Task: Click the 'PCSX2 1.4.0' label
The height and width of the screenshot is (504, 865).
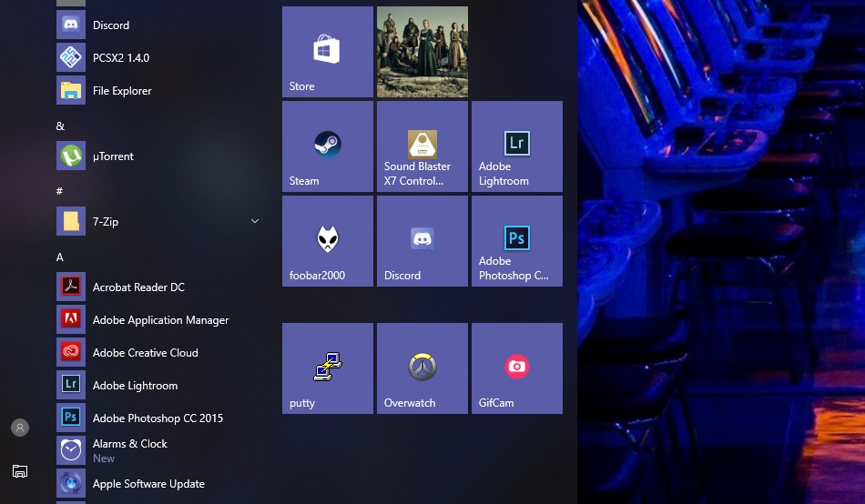Action: coord(121,58)
